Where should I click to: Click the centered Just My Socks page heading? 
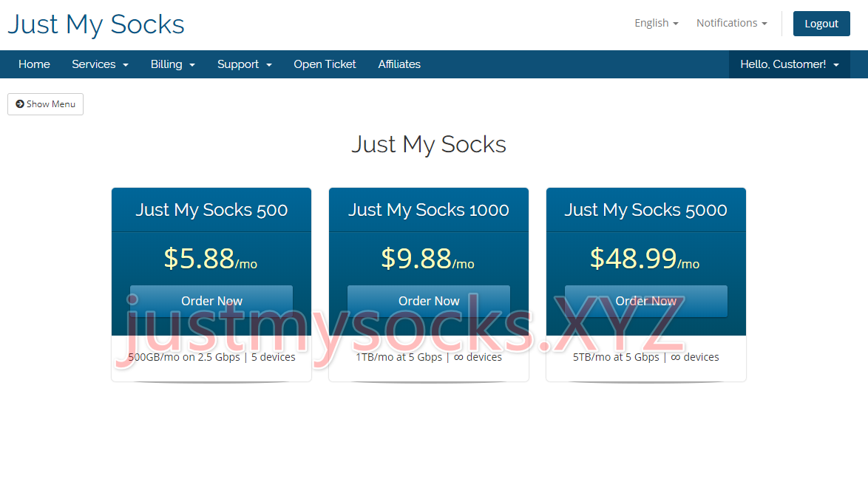tap(429, 145)
